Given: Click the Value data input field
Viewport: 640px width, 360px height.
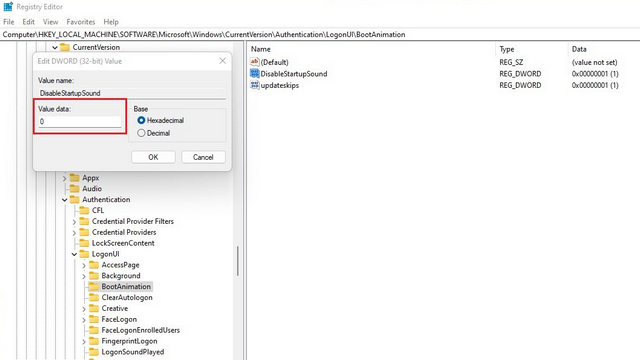Looking at the screenshot, I should click(x=80, y=122).
